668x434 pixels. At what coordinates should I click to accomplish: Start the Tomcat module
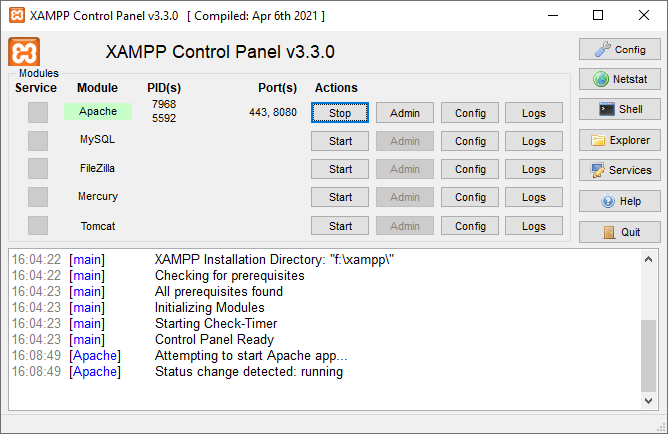coord(340,225)
